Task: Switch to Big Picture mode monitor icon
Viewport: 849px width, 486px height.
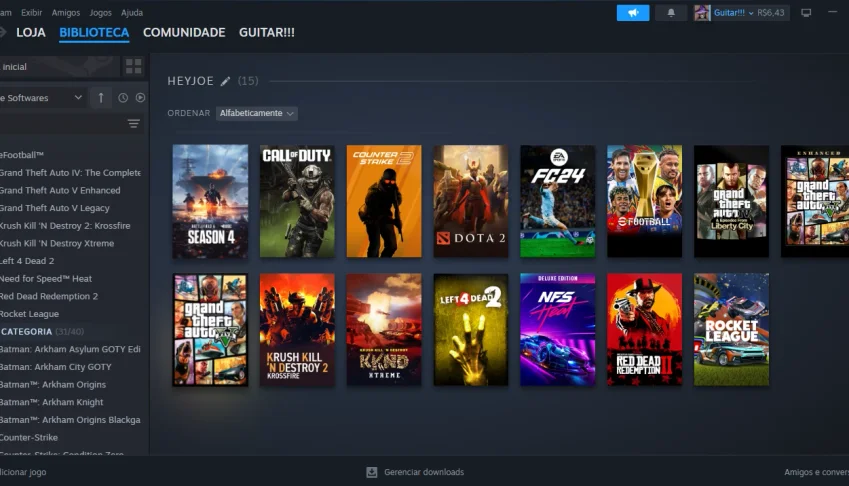Action: point(806,12)
